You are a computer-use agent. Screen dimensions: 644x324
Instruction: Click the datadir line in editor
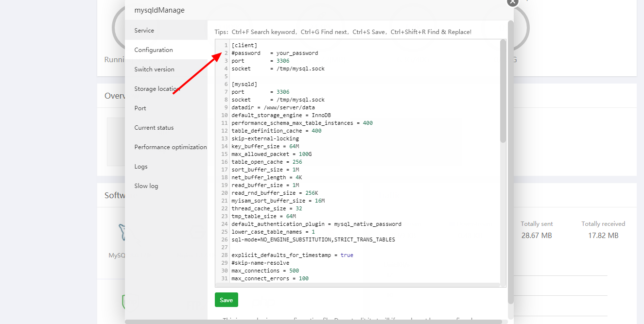pos(273,107)
